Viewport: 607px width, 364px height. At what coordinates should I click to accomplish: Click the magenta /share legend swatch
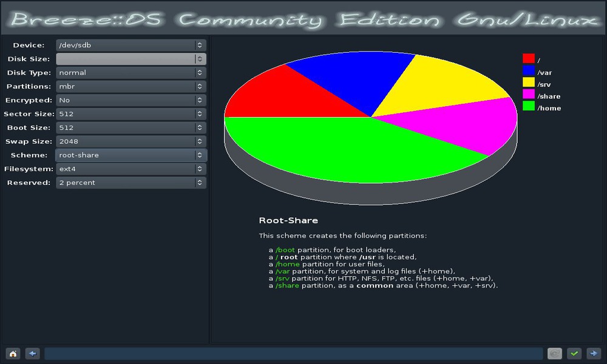coord(528,94)
